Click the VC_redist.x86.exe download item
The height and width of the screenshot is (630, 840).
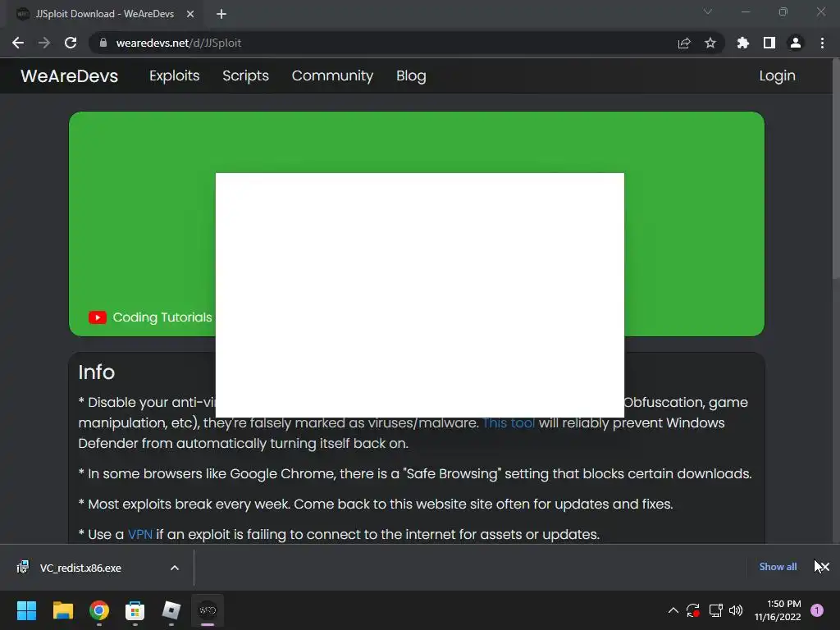click(x=80, y=568)
